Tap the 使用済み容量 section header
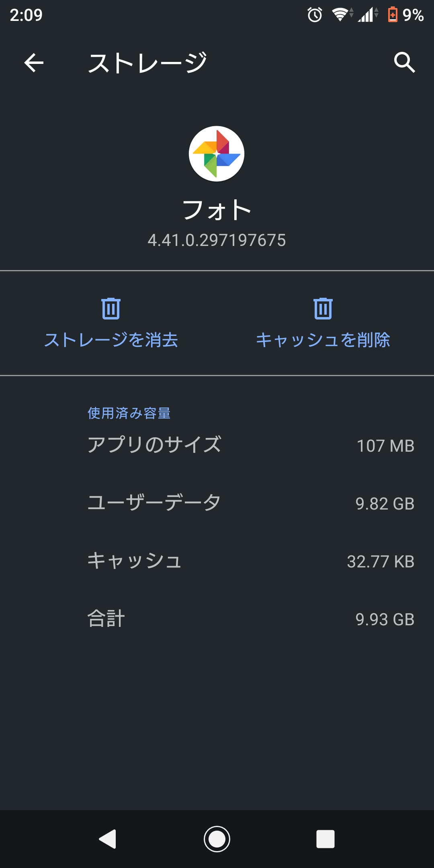The image size is (434, 868). pos(129,413)
